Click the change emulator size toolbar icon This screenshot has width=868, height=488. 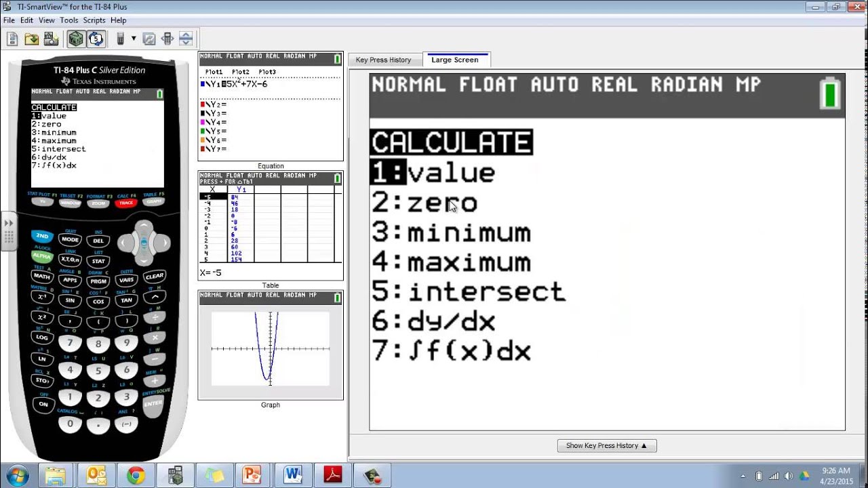pos(167,39)
